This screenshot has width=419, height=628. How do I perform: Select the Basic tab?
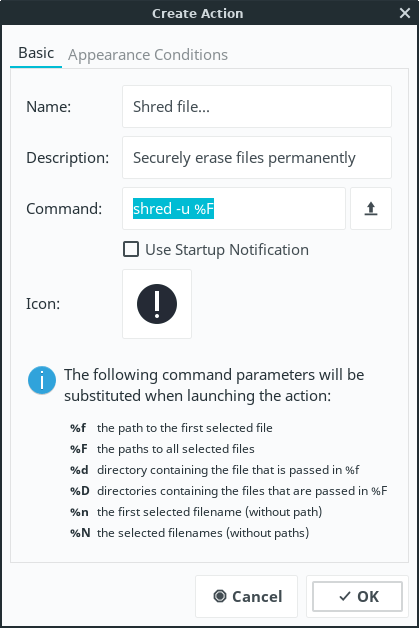tap(36, 53)
